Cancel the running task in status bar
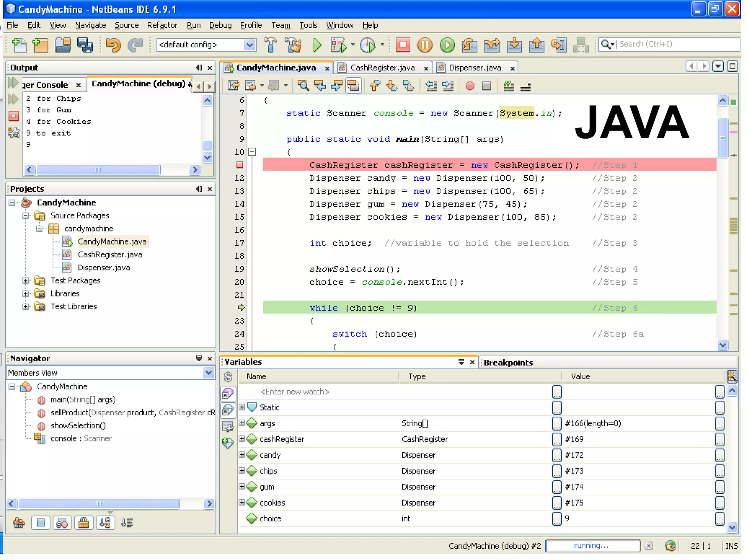This screenshot has width=747, height=560. (649, 546)
